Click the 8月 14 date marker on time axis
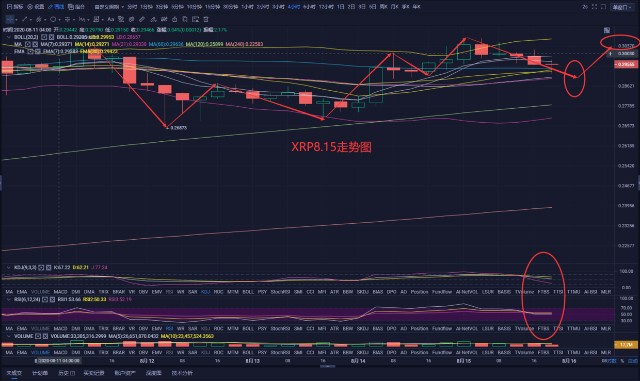 (x=358, y=361)
